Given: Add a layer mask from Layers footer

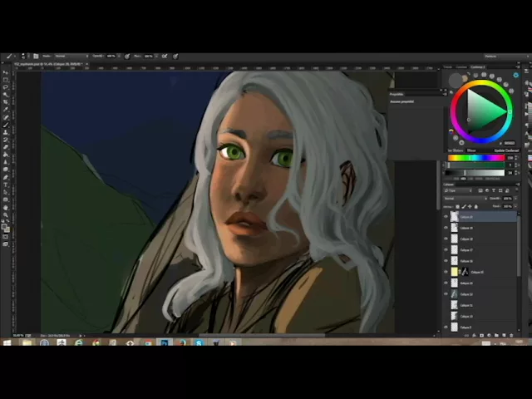Looking at the screenshot, I should click(481, 335).
